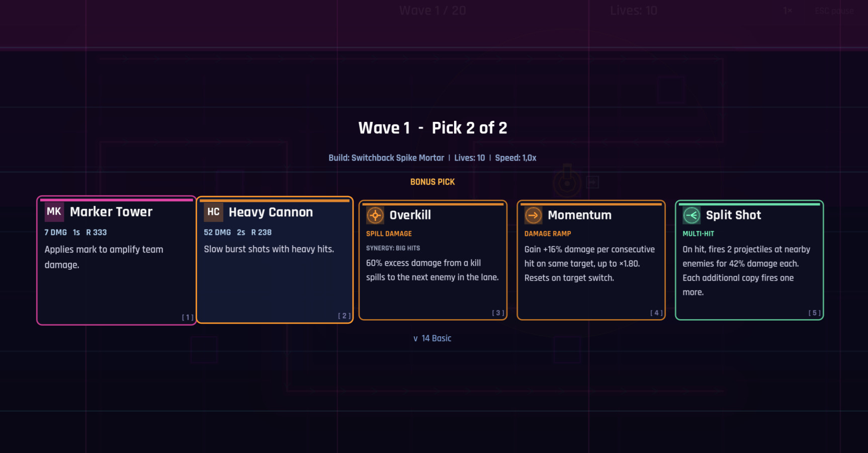Click the [5] hotkey badge on Split Shot
Viewport: 868px width, 453px height.
(x=814, y=313)
